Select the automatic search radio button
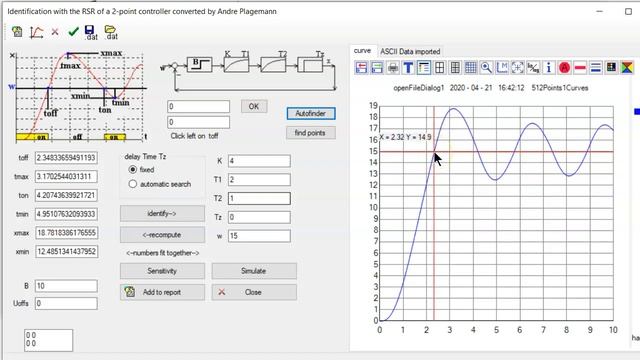Viewport: 640px width, 360px height. pos(133,184)
